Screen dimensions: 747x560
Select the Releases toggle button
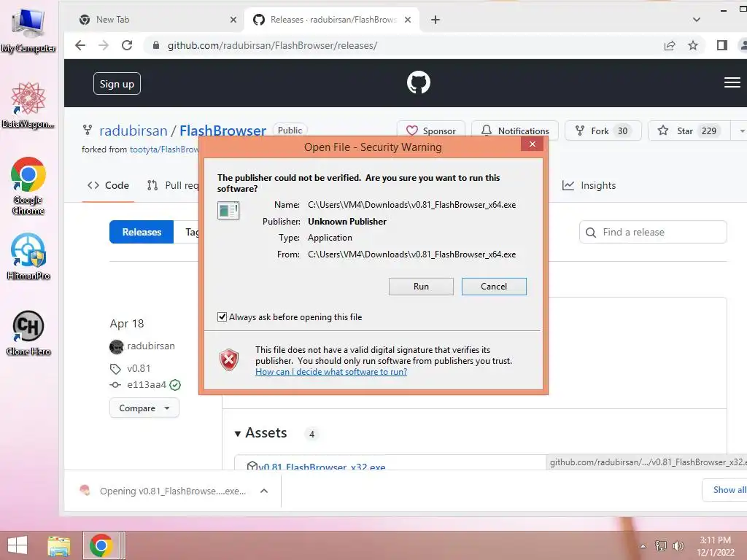tap(142, 232)
